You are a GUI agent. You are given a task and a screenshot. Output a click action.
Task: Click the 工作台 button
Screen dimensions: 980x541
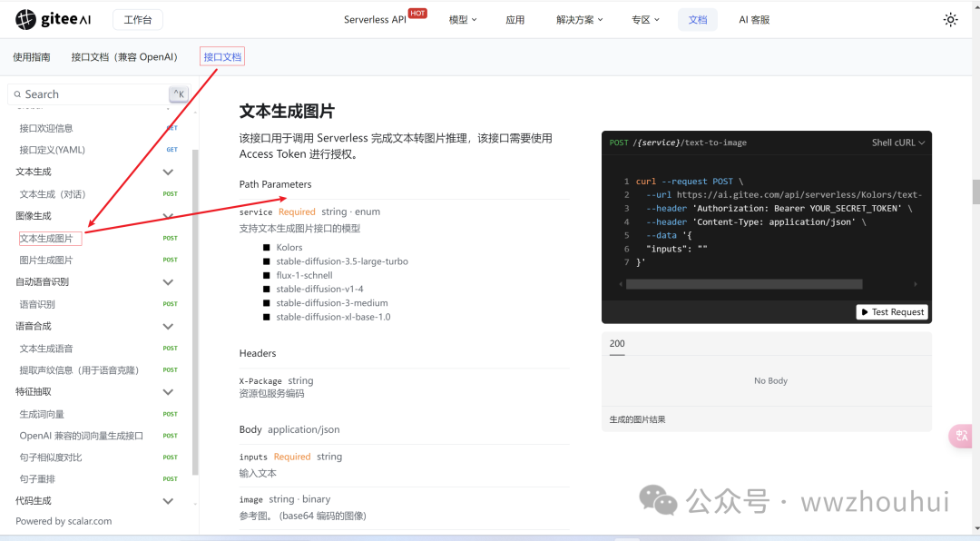[x=138, y=20]
